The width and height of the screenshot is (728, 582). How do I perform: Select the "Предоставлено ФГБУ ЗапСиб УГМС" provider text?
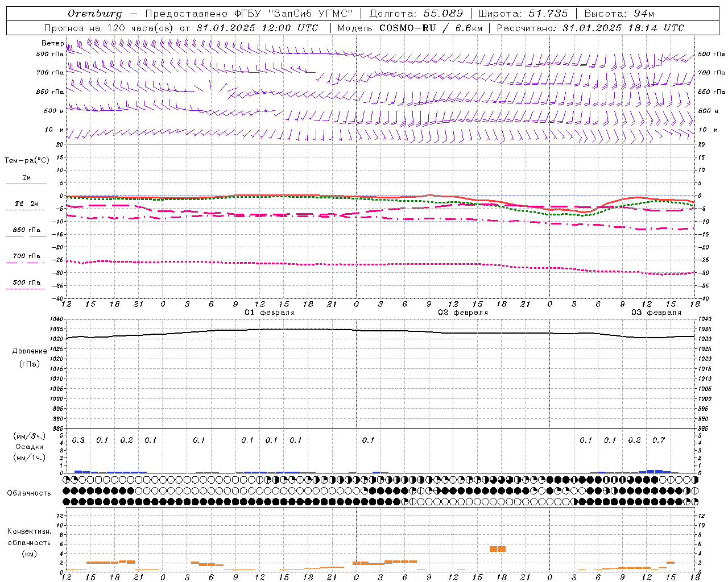pyautogui.click(x=249, y=14)
